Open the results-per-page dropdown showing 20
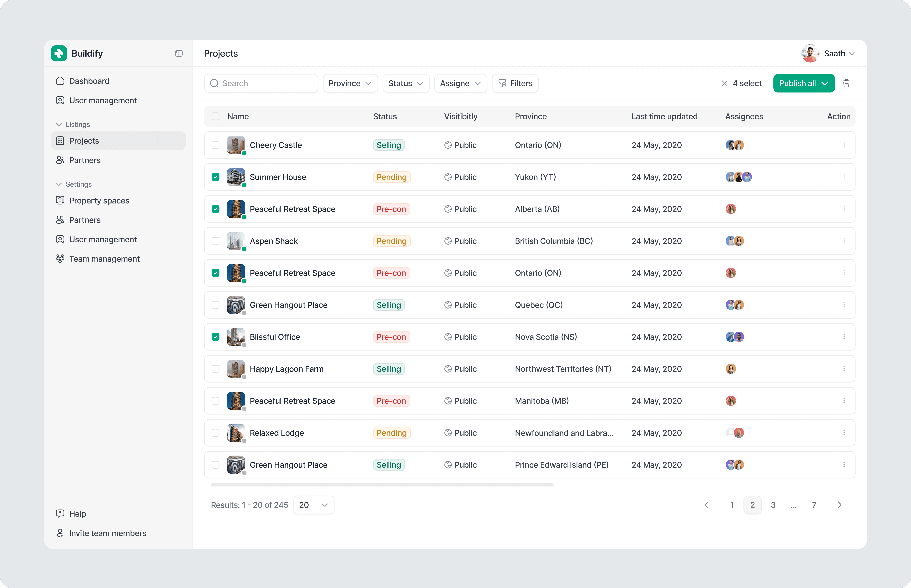 tap(313, 504)
